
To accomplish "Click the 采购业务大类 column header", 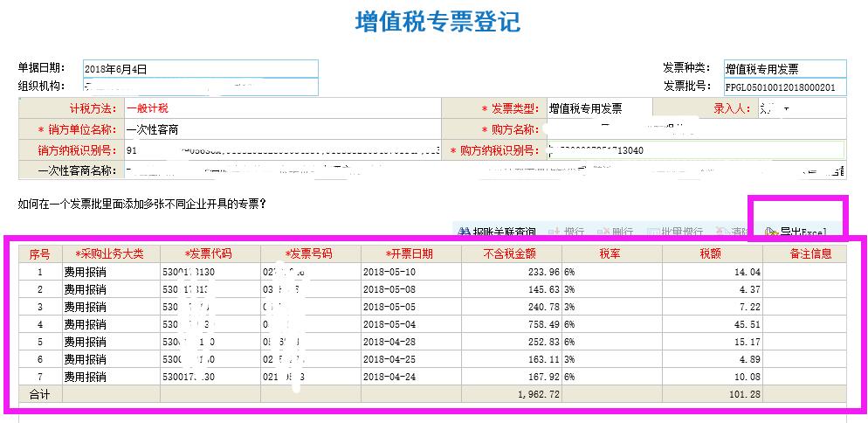I will click(109, 254).
